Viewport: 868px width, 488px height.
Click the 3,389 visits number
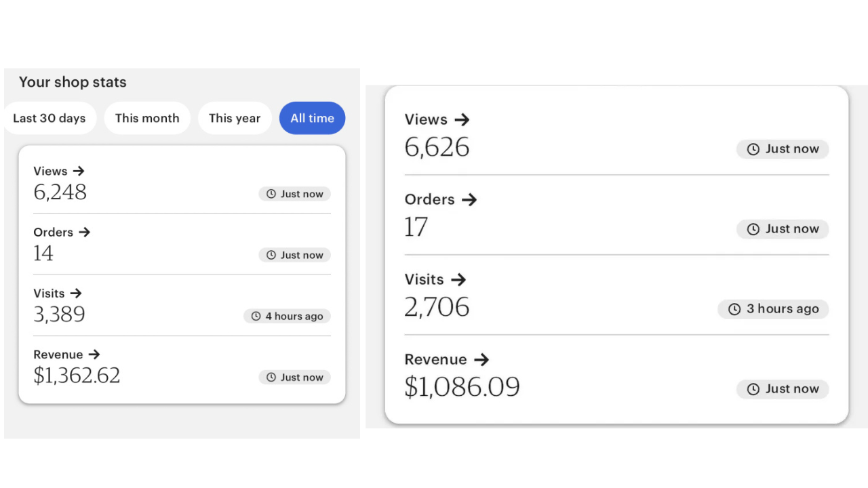60,314
